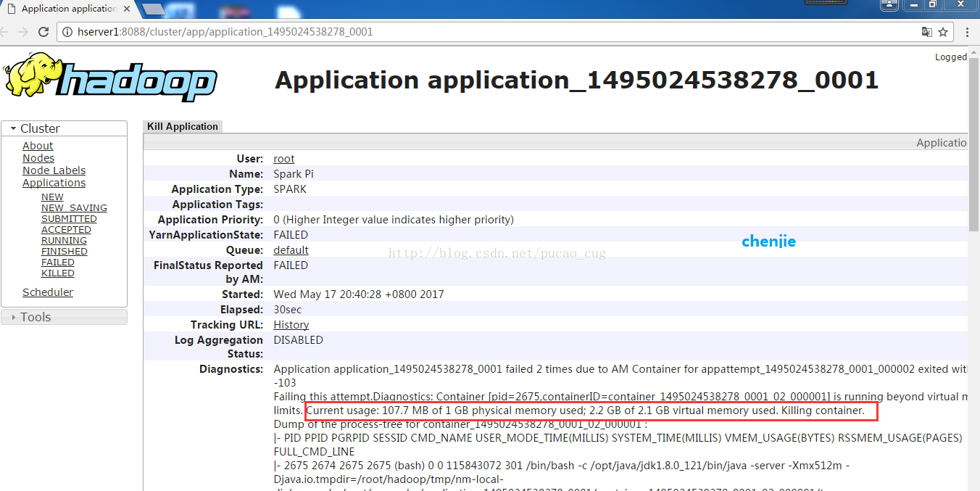Click the browser back arrow
Image resolution: width=980 pixels, height=491 pixels.
pos(4,32)
